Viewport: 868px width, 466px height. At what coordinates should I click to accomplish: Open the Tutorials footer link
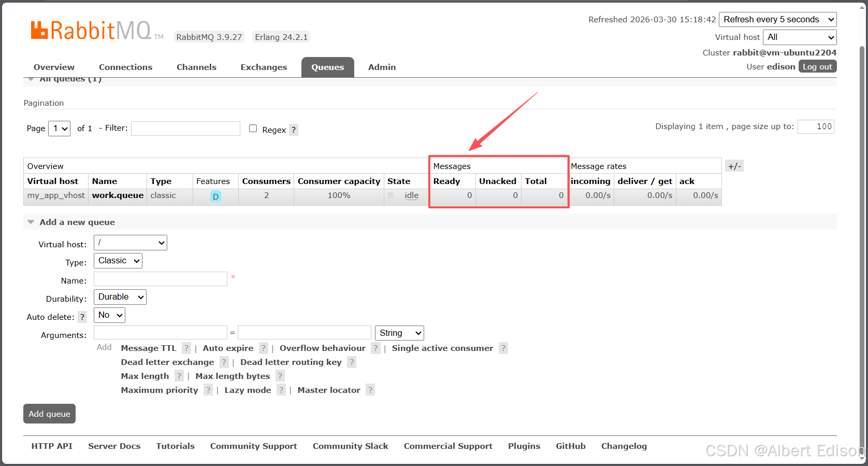point(176,446)
